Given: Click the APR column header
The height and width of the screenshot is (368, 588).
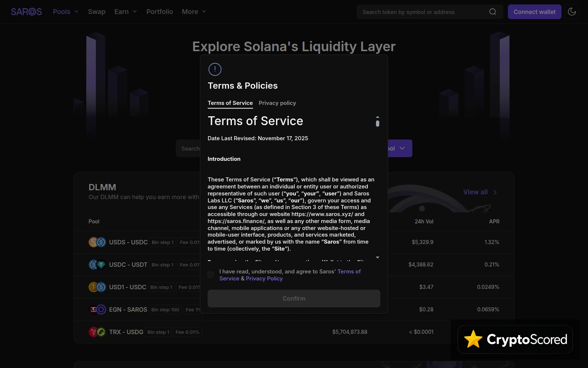Looking at the screenshot, I should pyautogui.click(x=494, y=222).
